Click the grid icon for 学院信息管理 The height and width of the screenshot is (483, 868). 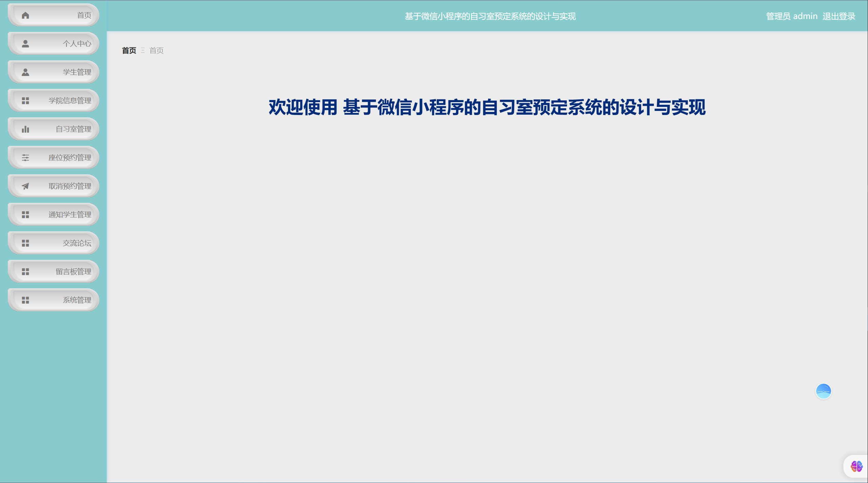25,101
